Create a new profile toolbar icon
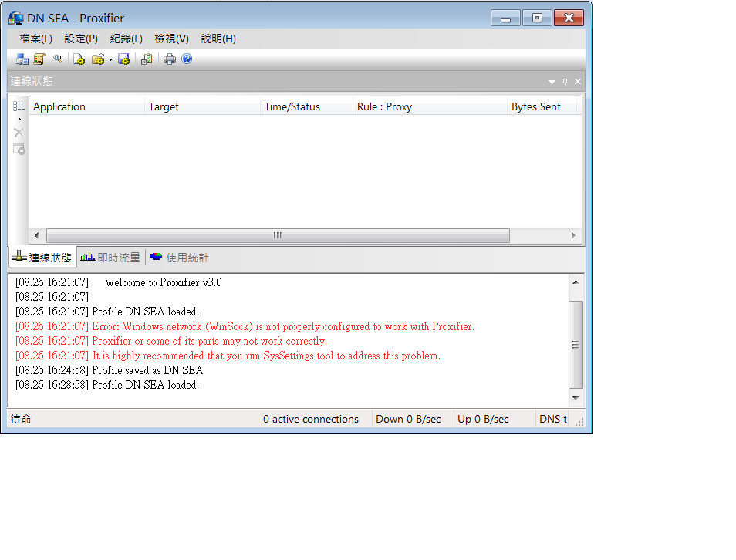Image resolution: width=736 pixels, height=560 pixels. (79, 59)
